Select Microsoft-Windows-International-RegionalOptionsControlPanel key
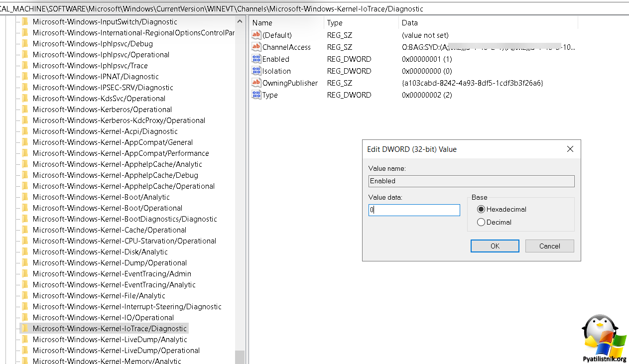The width and height of the screenshot is (629, 364). tap(133, 33)
